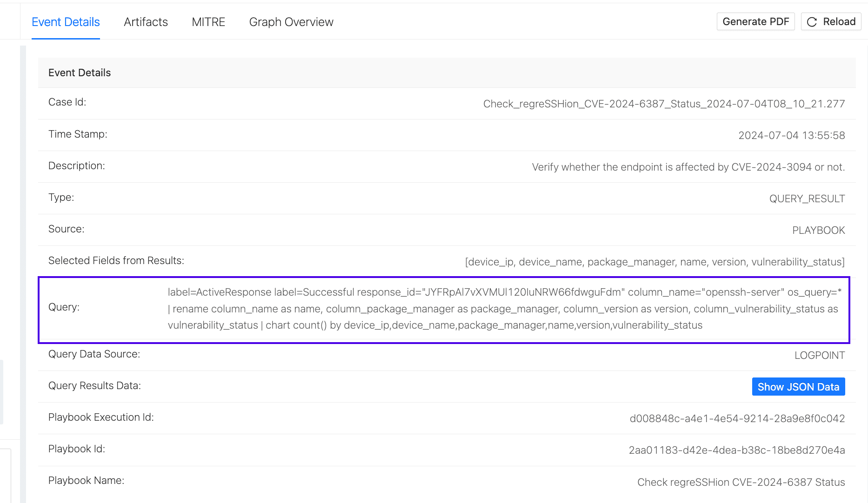Click the Playbook Execution Id value
868x503 pixels.
pos(738,418)
